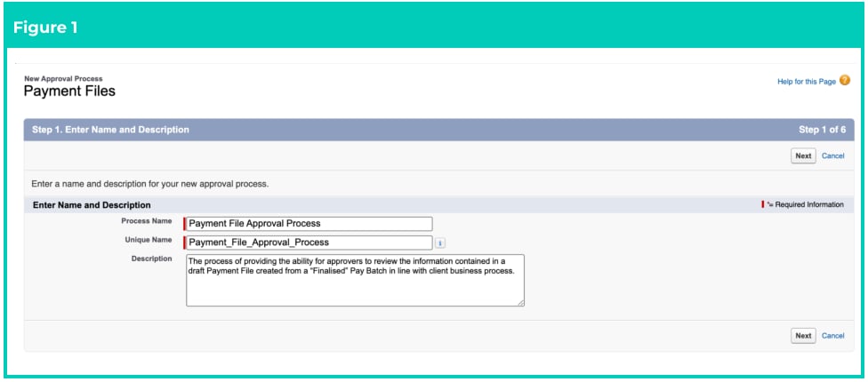Click the New Approval Process breadcrumb text
Screen dimensions: 868x382
pos(63,78)
